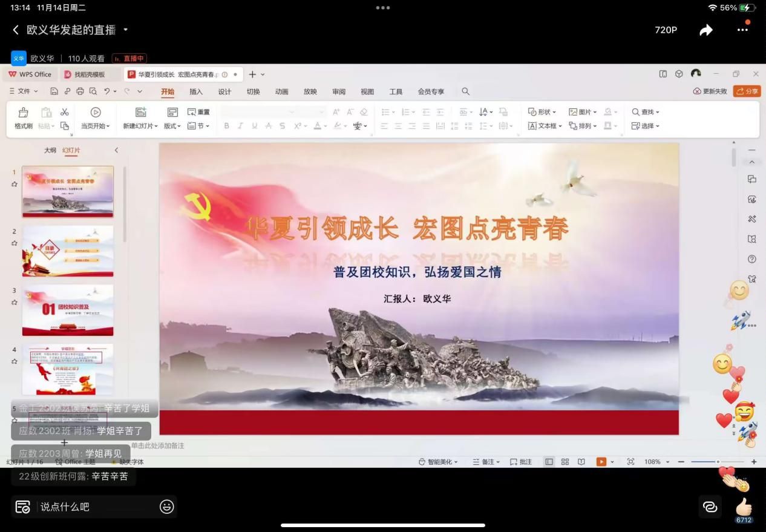Click the zoom slider in status bar

point(718,462)
